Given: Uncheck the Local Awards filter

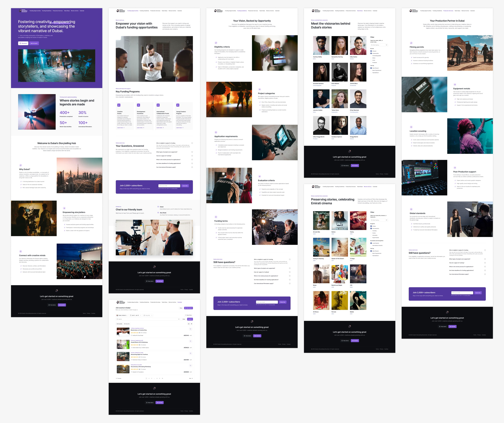Looking at the screenshot, I should tap(371, 243).
